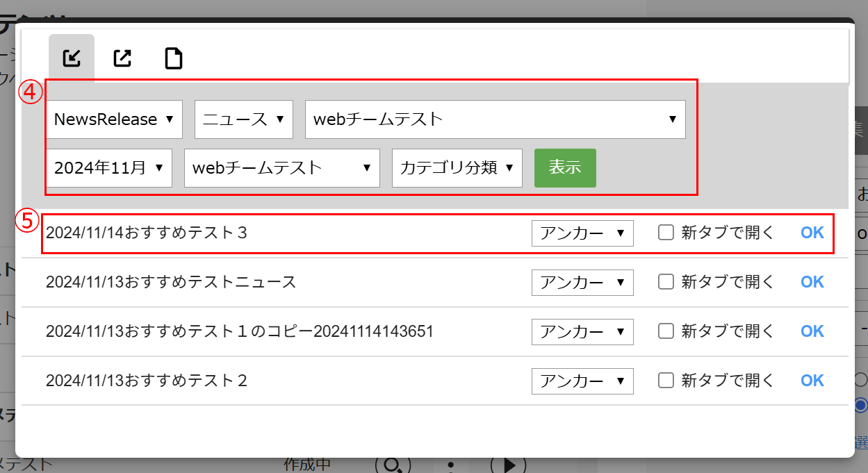The image size is (868, 473).
Task: Switch to the file document tab icon
Action: [x=173, y=58]
